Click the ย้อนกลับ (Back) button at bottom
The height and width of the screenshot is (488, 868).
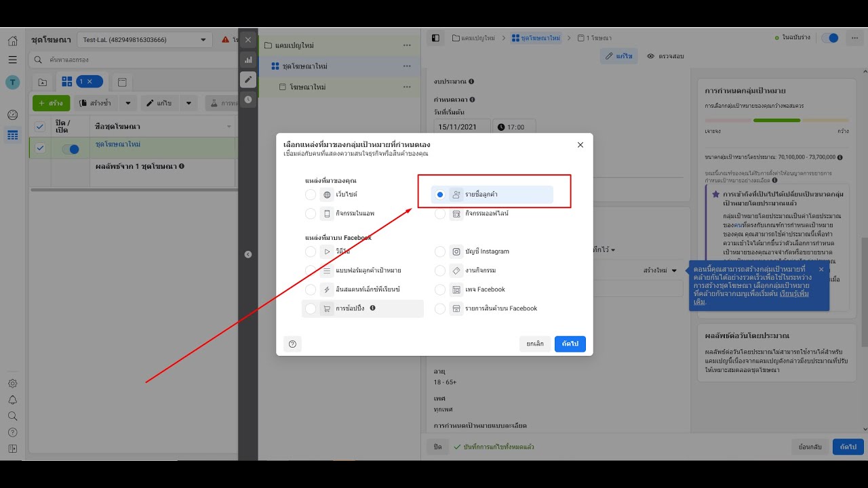[810, 447]
